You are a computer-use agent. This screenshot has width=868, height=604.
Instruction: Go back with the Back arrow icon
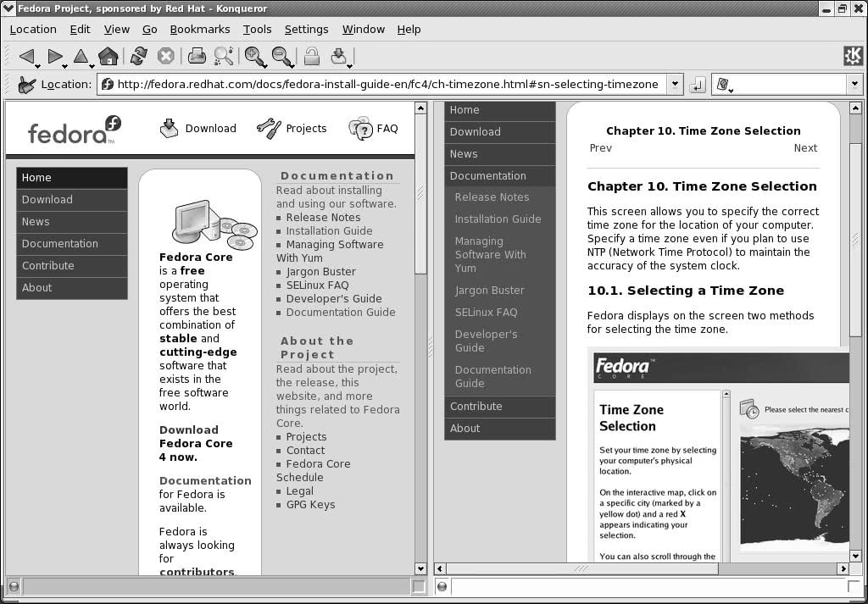[26, 56]
